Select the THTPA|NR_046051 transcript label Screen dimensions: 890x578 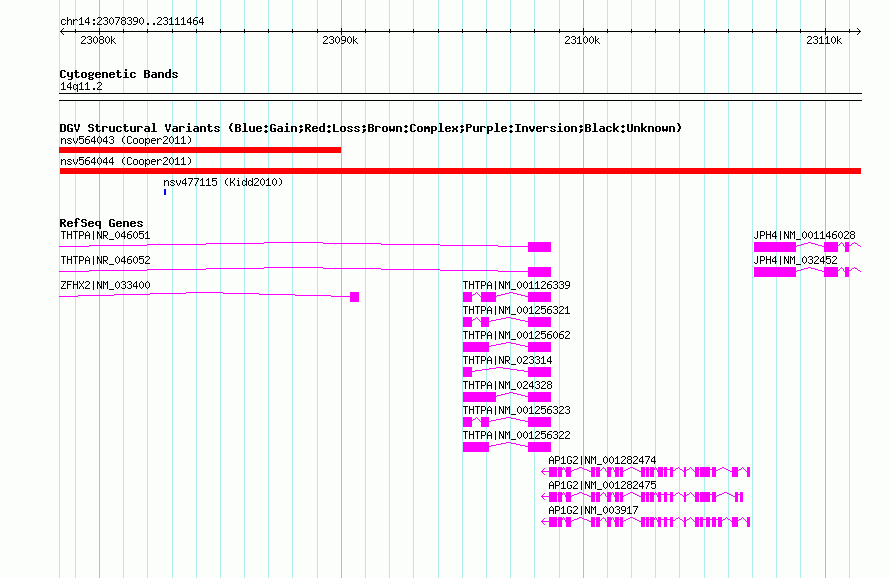coord(105,235)
